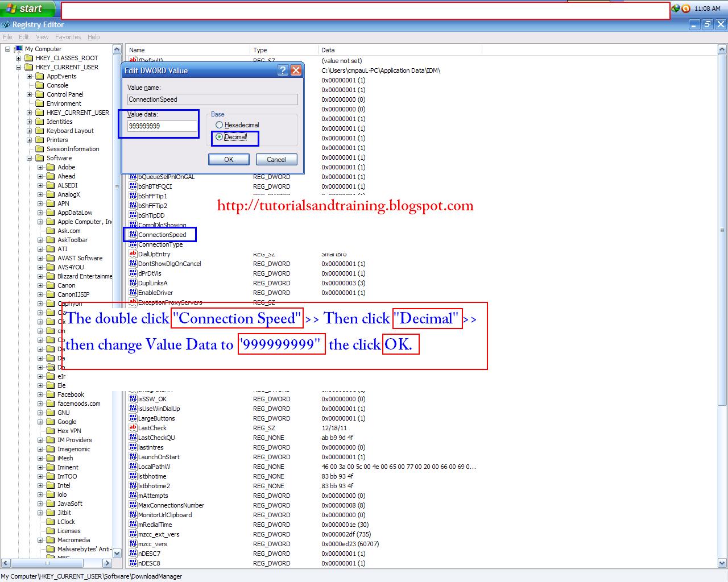Select the Hexadecimal base radio button
Viewport: 728px width, 582px height.
[219, 125]
